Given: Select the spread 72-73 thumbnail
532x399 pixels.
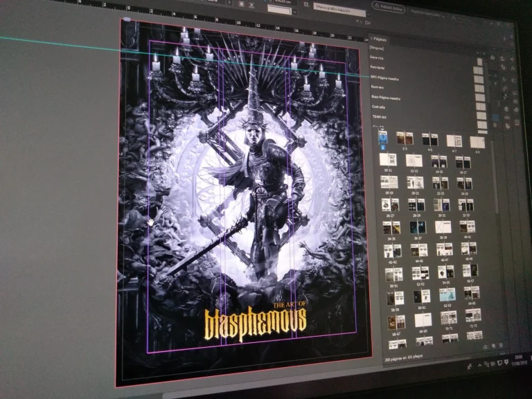Looking at the screenshot, I should pyautogui.click(x=473, y=316).
